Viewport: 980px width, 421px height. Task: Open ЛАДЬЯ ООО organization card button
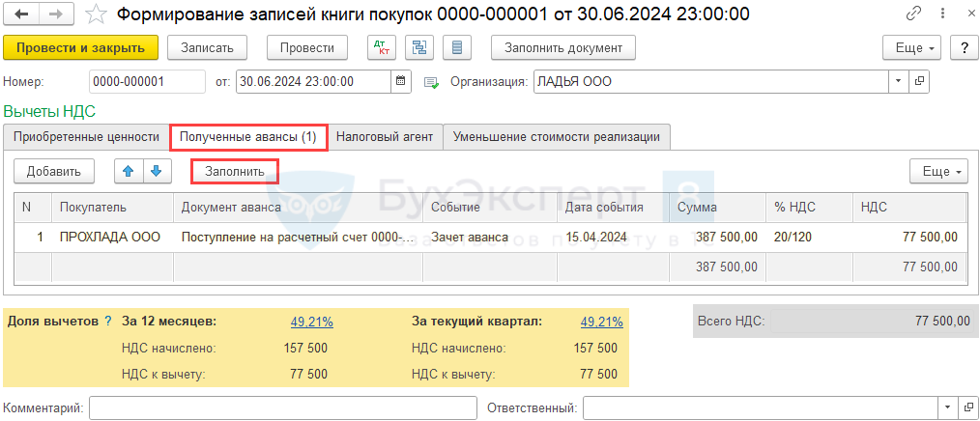[919, 82]
